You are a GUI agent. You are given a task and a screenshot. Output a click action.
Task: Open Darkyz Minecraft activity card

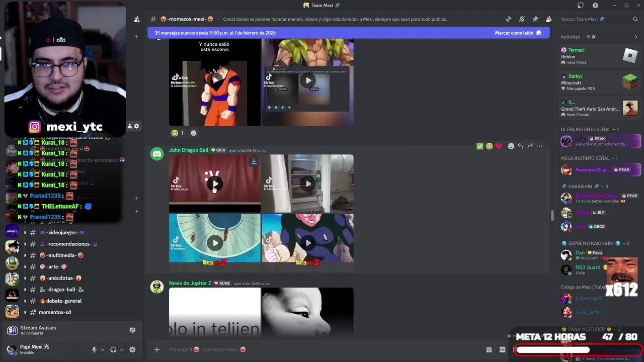[600, 82]
